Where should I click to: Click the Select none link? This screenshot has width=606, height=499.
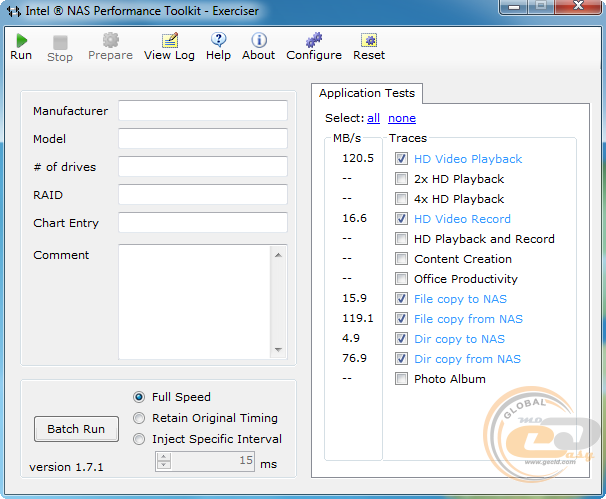(402, 118)
